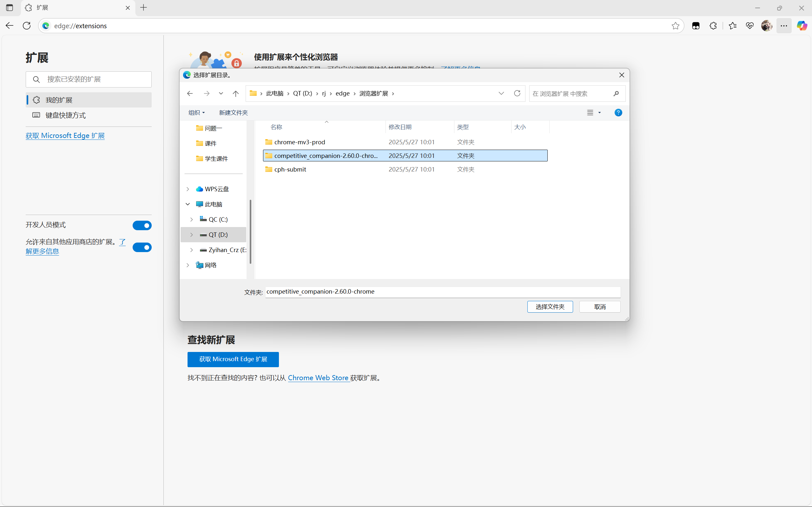The image size is (812, 507).
Task: Add page to favorites star icon
Action: 675,26
